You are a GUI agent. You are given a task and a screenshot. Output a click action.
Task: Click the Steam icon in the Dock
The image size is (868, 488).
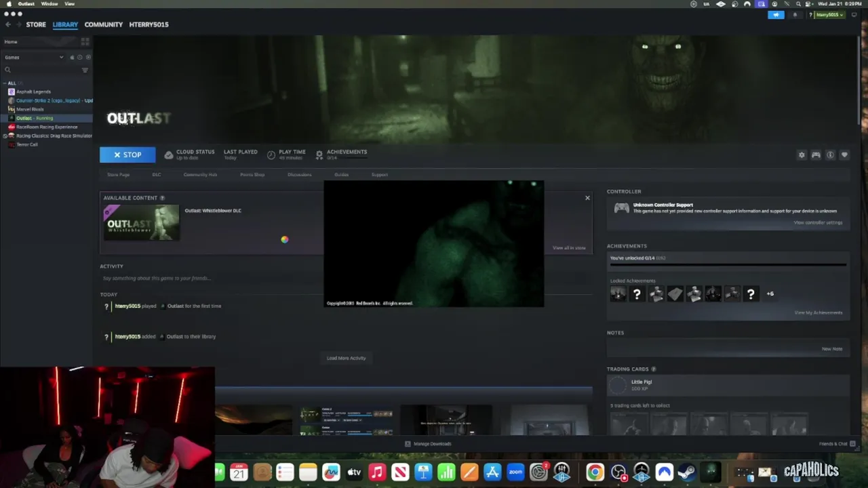[x=687, y=472]
